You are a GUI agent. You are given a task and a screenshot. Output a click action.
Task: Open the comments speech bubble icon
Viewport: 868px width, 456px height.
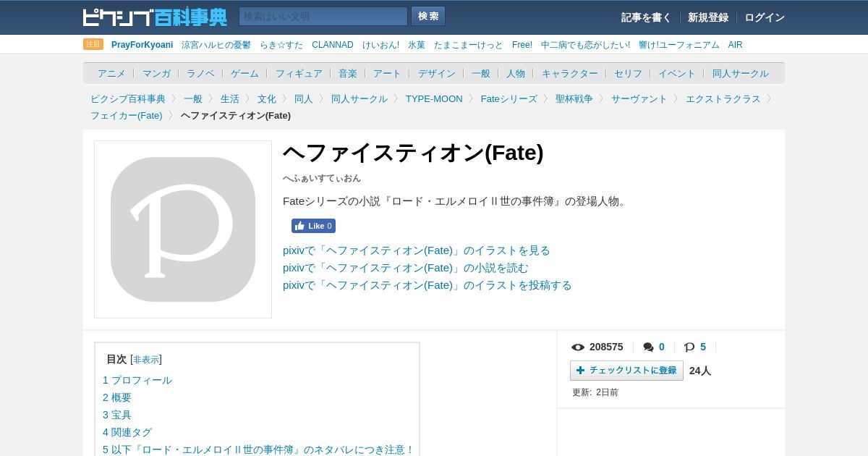(x=648, y=347)
